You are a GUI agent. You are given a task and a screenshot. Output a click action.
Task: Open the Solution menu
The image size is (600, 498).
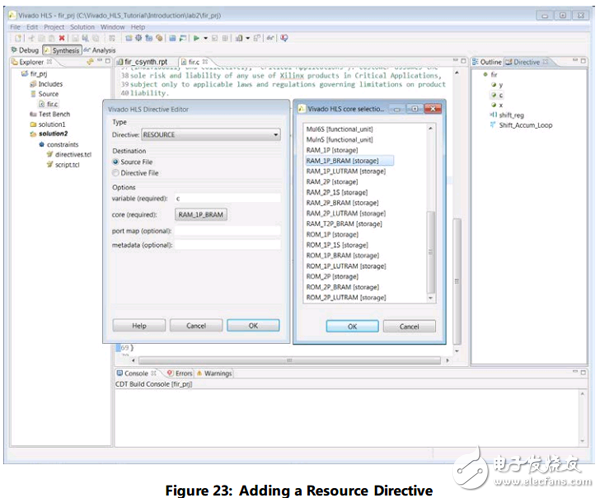point(82,26)
